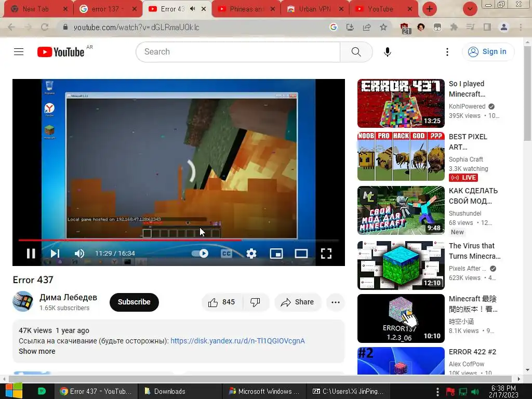Open a new browser tab with plus
Viewport: 532px width, 399px height.
(429, 9)
